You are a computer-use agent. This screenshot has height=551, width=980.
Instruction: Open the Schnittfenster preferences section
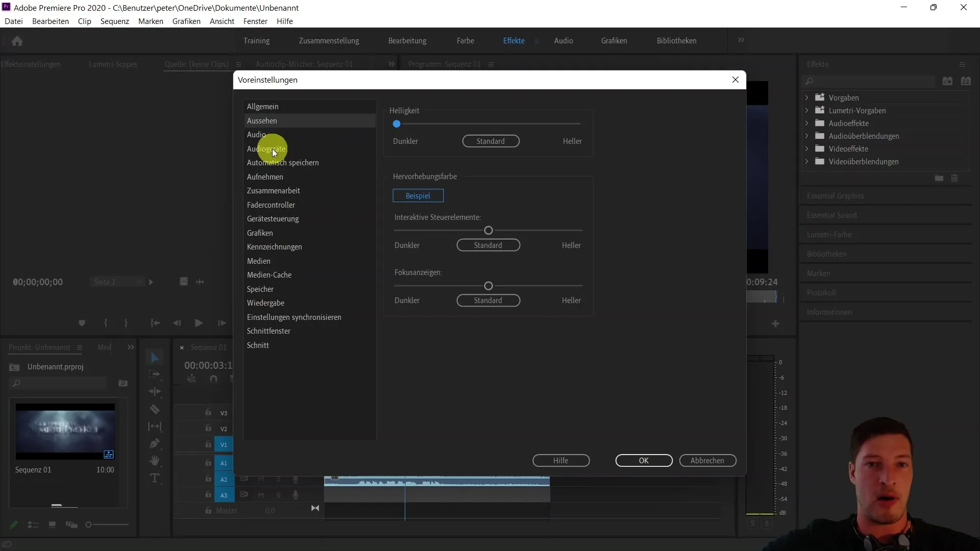[268, 330]
